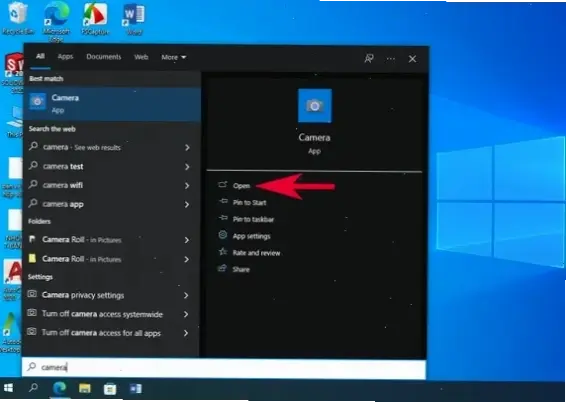
Task: Select 'camera - See web results' suggestion
Action: [112, 147]
